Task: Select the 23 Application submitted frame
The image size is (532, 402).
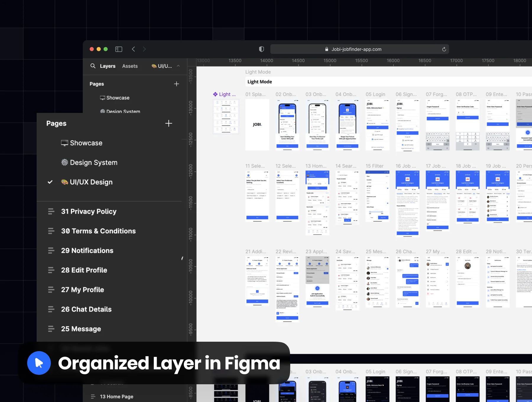Action: click(317, 282)
